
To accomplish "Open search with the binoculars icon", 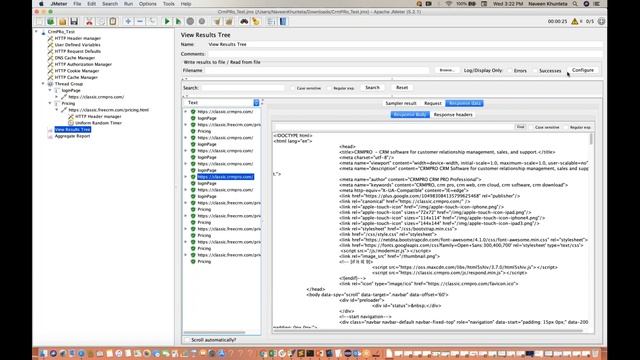I will click(244, 21).
